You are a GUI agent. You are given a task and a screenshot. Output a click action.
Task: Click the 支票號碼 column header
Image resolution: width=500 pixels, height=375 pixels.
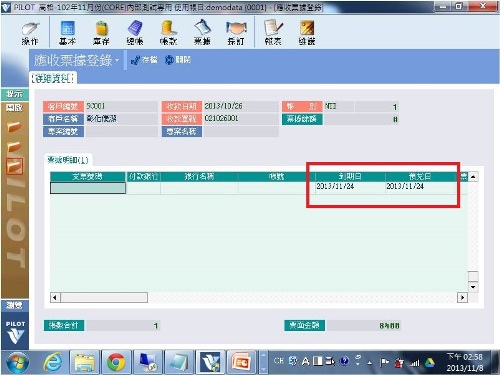(x=88, y=177)
